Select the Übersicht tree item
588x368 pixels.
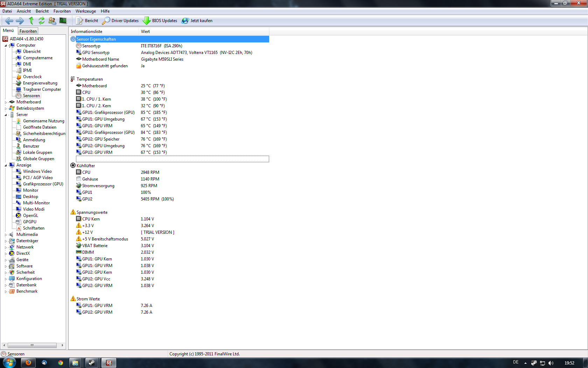pos(31,52)
